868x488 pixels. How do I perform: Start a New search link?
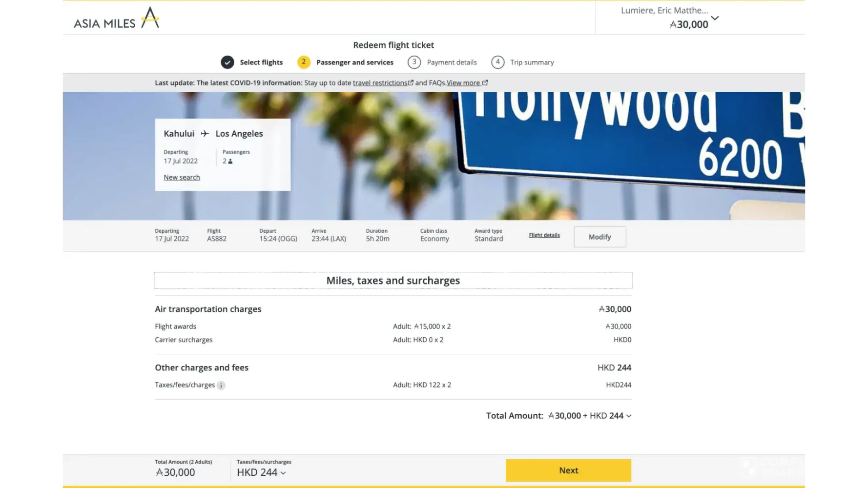pos(182,177)
